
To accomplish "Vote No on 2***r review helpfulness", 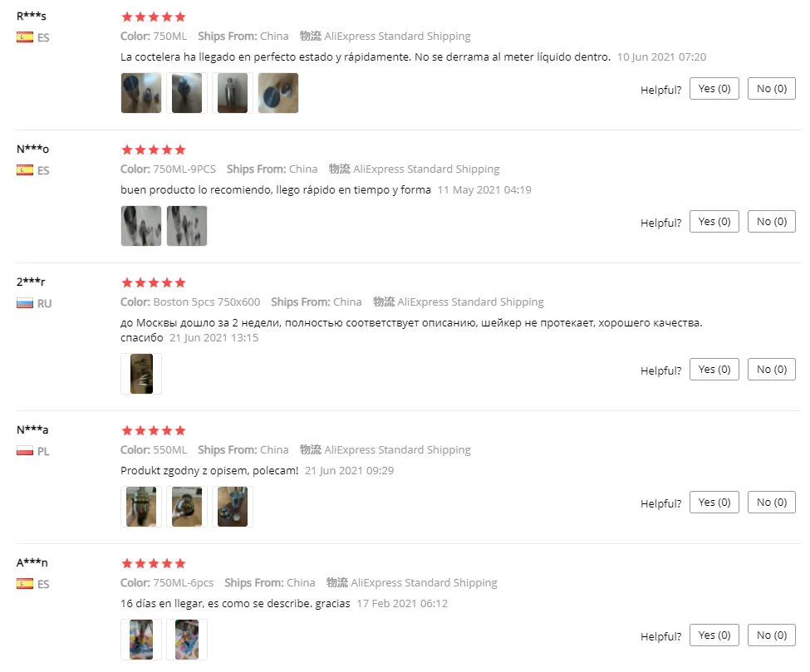I will (772, 370).
